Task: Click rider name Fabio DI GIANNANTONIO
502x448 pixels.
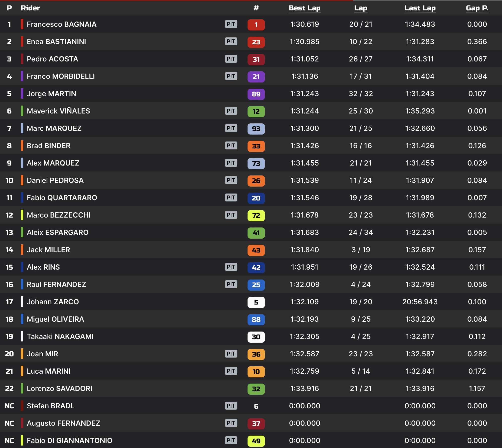Action: click(x=69, y=440)
